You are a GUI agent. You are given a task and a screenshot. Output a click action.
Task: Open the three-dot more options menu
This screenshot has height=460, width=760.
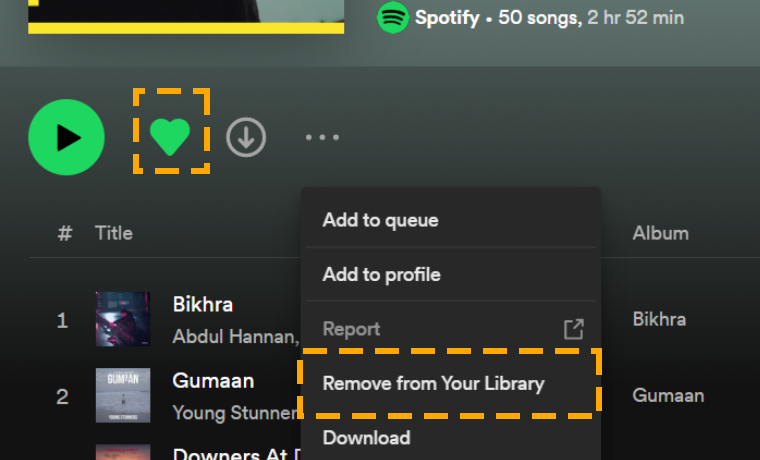point(322,137)
